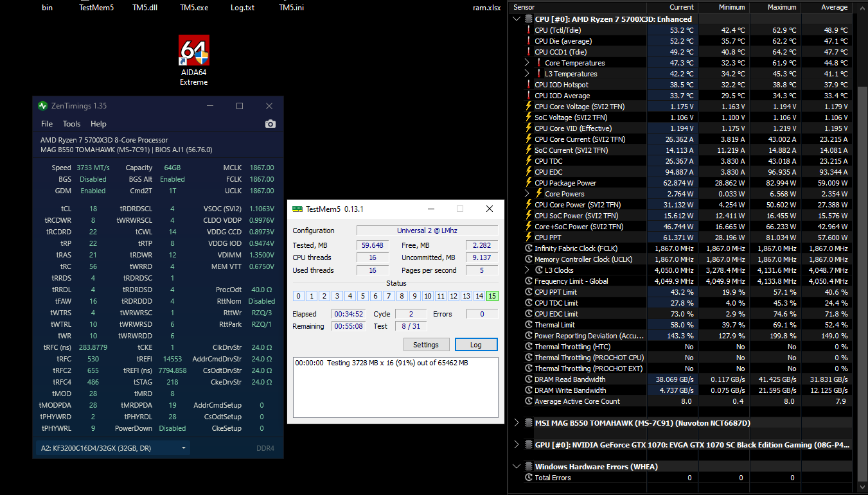Expand the MSI MAG B550 TOMAHAWK sensor group
This screenshot has width=868, height=495.
pyautogui.click(x=517, y=423)
